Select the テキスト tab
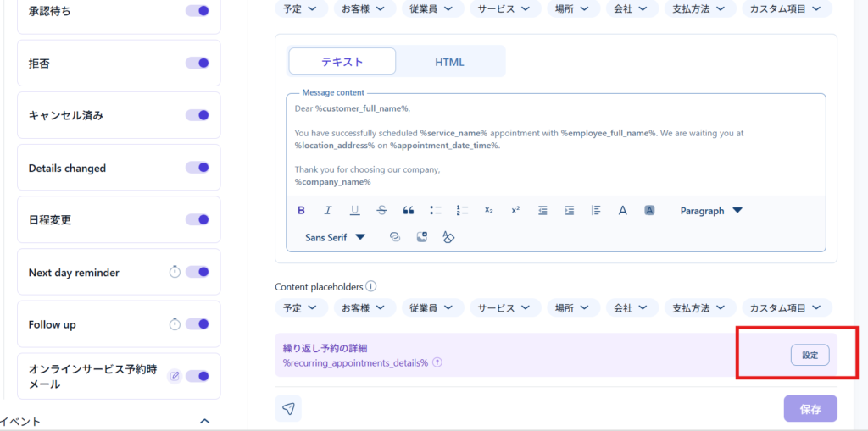 tap(342, 62)
